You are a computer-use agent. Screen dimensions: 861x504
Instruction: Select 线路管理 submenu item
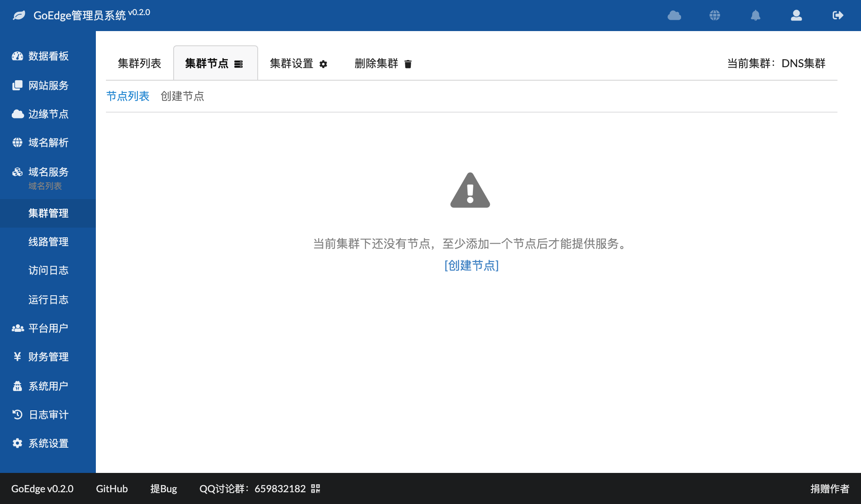(48, 241)
